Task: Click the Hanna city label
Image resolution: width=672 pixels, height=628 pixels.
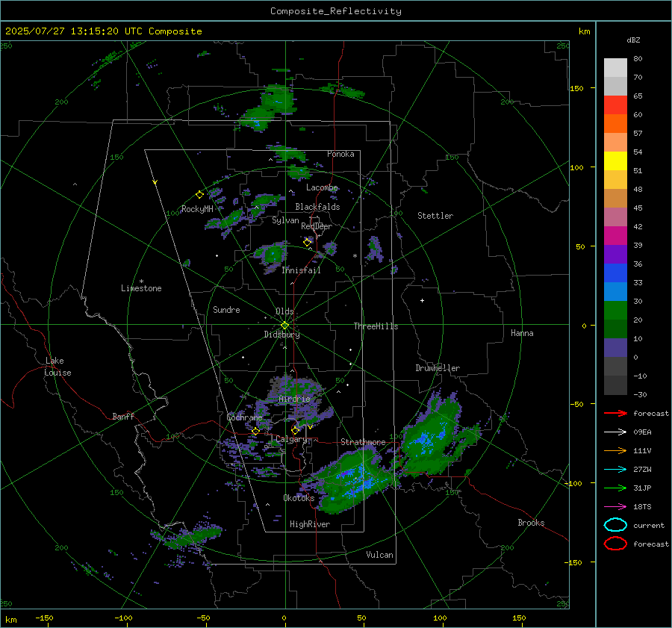Action: pos(522,333)
